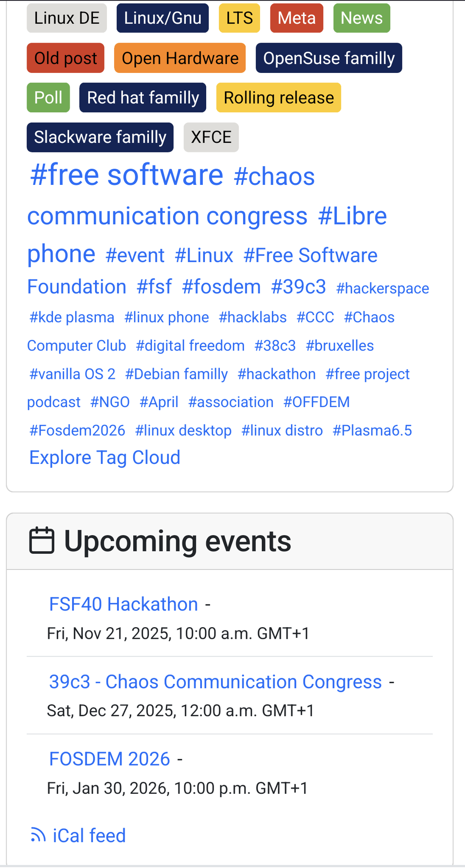The image size is (465, 868).
Task: Select the green News badge
Action: pyautogui.click(x=362, y=18)
